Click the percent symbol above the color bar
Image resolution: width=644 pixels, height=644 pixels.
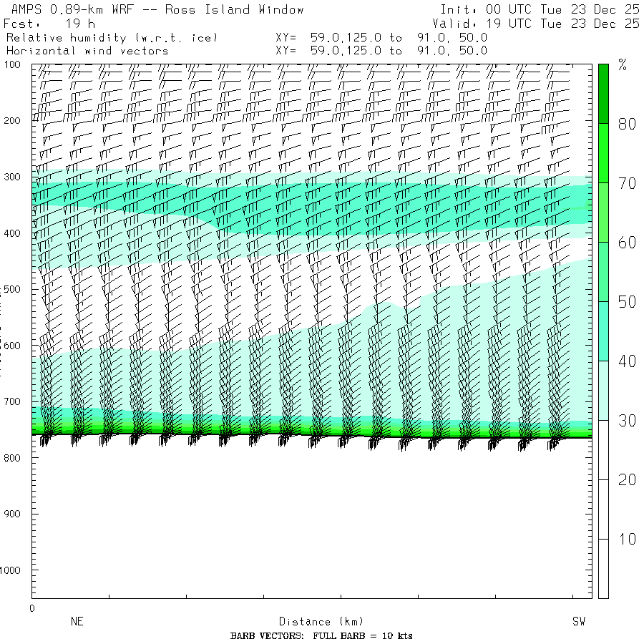pyautogui.click(x=622, y=67)
